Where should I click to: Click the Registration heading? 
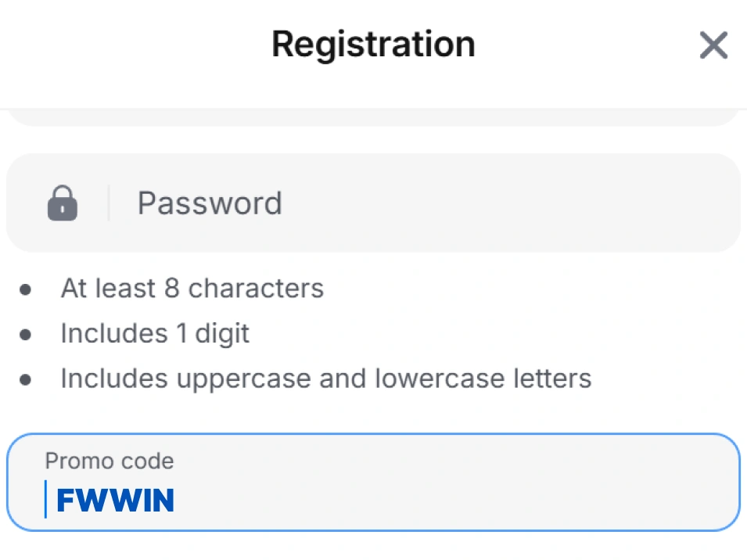(x=373, y=44)
